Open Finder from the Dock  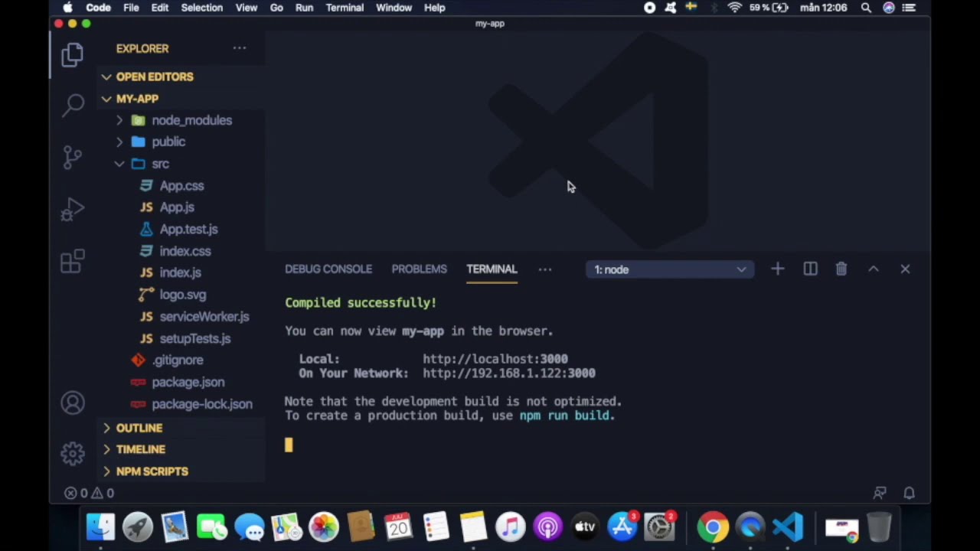tap(100, 527)
